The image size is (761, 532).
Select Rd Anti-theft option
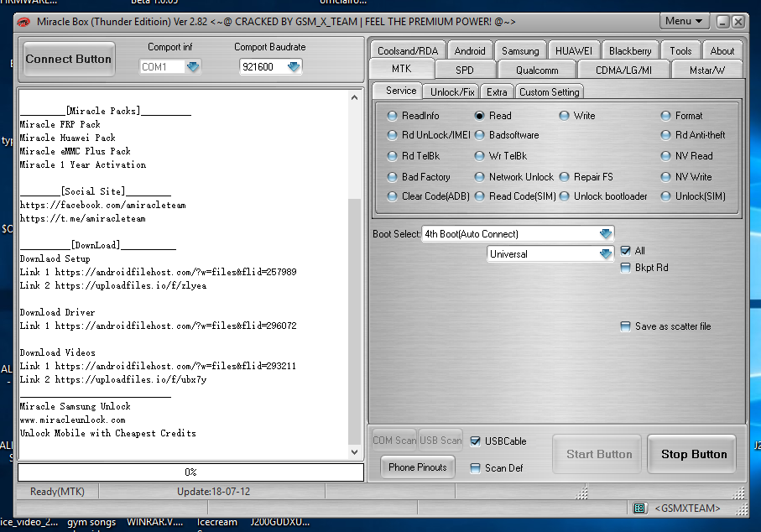(x=693, y=135)
